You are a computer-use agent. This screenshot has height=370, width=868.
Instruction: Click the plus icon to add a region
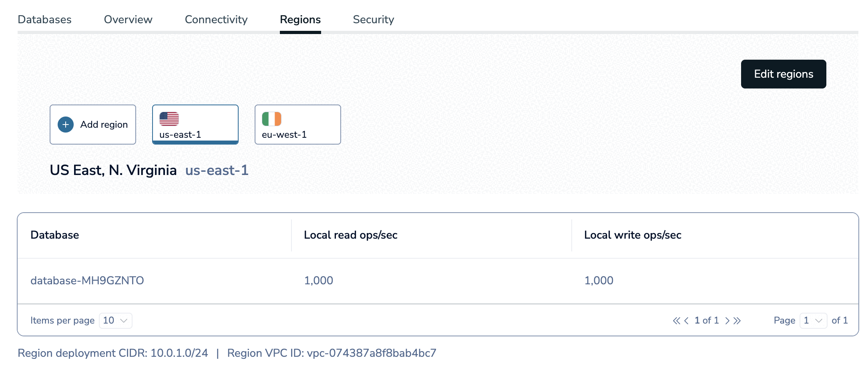[x=65, y=125]
